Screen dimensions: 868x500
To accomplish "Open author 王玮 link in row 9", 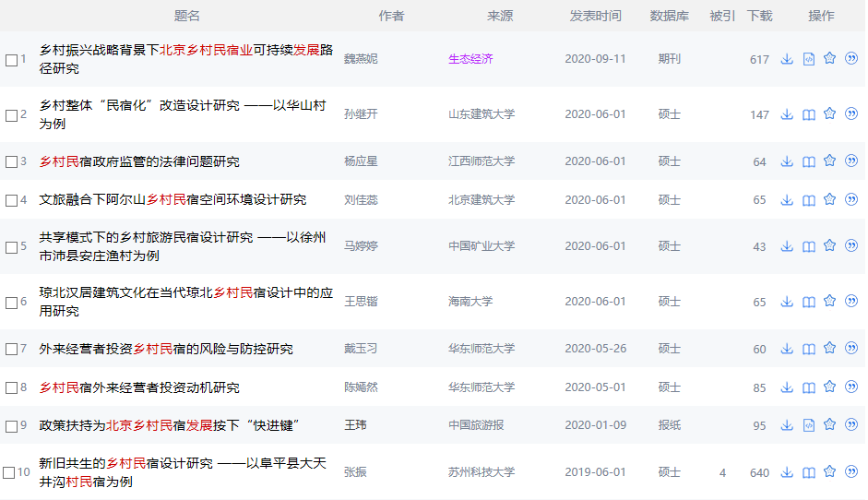I will click(355, 425).
